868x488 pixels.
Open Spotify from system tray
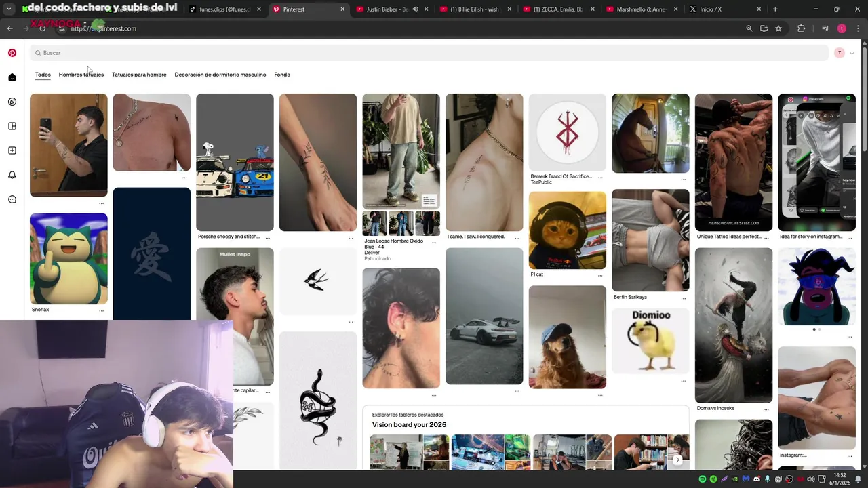click(702, 479)
